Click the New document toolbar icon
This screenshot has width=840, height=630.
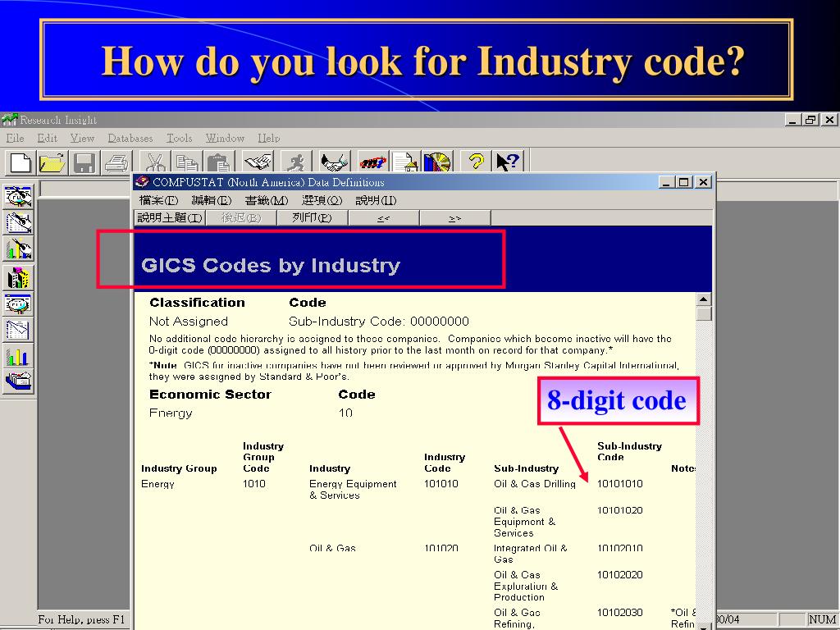[x=21, y=162]
